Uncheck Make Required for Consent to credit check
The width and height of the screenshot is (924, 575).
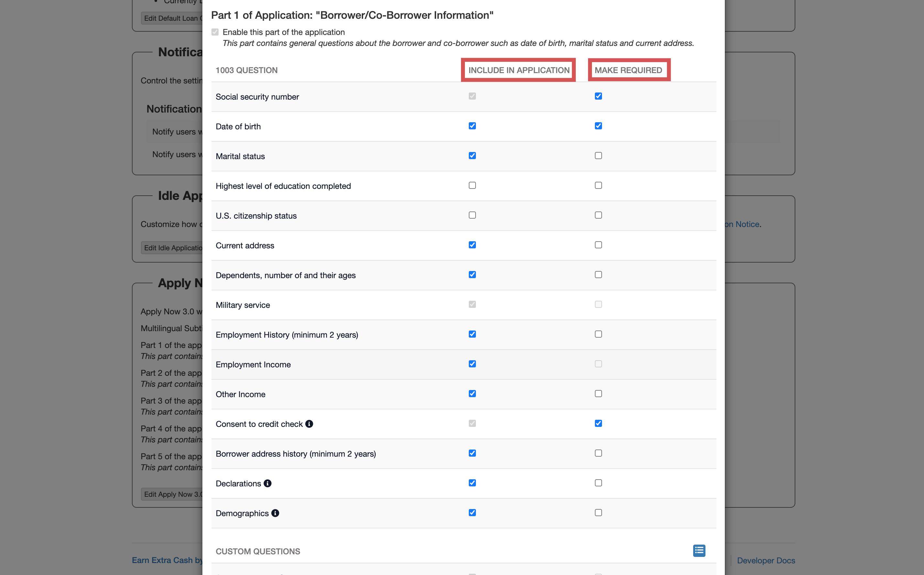point(598,423)
